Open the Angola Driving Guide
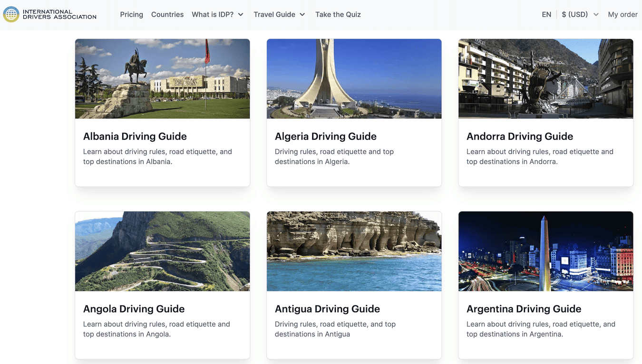The height and width of the screenshot is (364, 642). tap(134, 309)
